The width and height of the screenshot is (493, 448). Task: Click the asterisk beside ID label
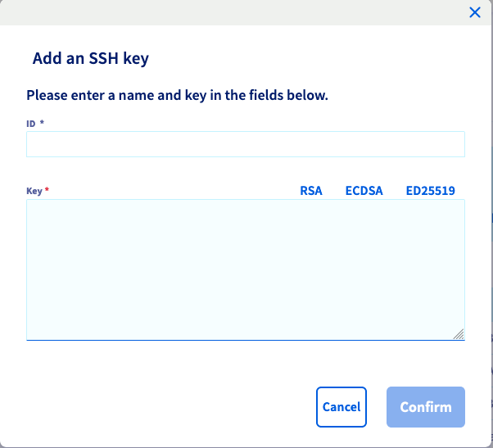[x=42, y=122]
